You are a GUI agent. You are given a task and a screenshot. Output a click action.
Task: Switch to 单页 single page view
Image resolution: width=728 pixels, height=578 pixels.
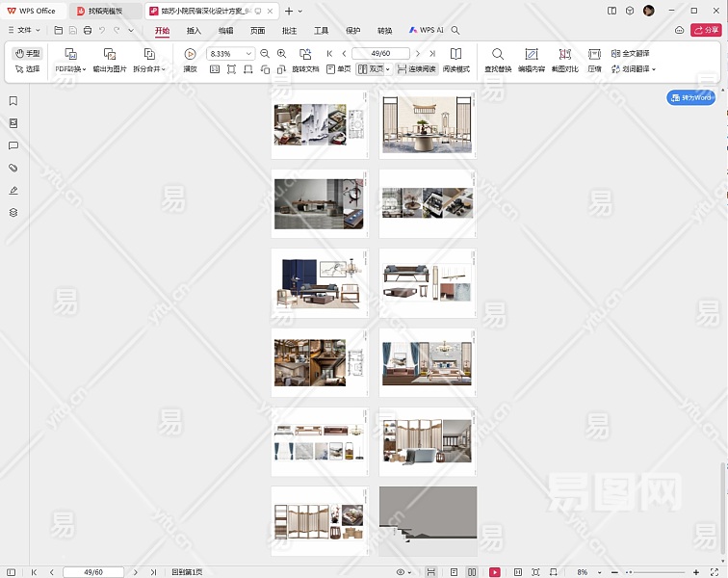(338, 69)
